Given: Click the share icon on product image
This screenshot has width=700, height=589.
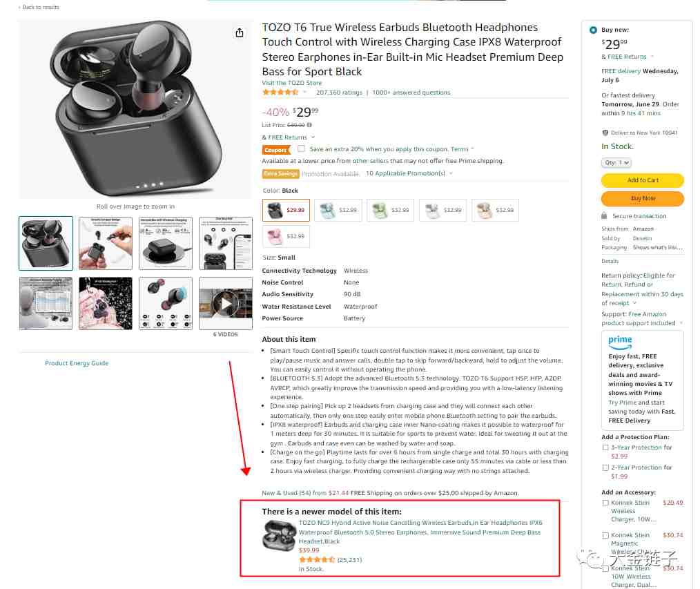Looking at the screenshot, I should [x=240, y=32].
